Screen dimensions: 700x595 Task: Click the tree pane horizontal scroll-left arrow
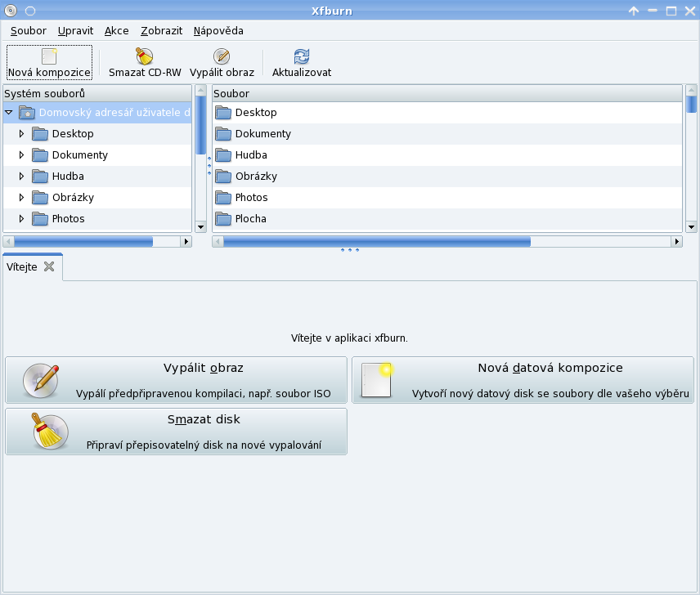[8, 241]
